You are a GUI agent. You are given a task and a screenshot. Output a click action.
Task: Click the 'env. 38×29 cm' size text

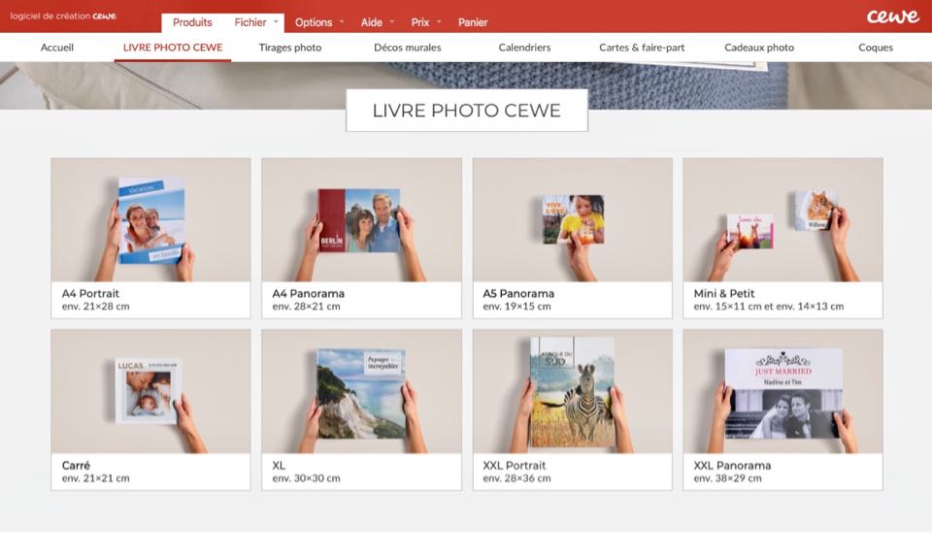(727, 478)
